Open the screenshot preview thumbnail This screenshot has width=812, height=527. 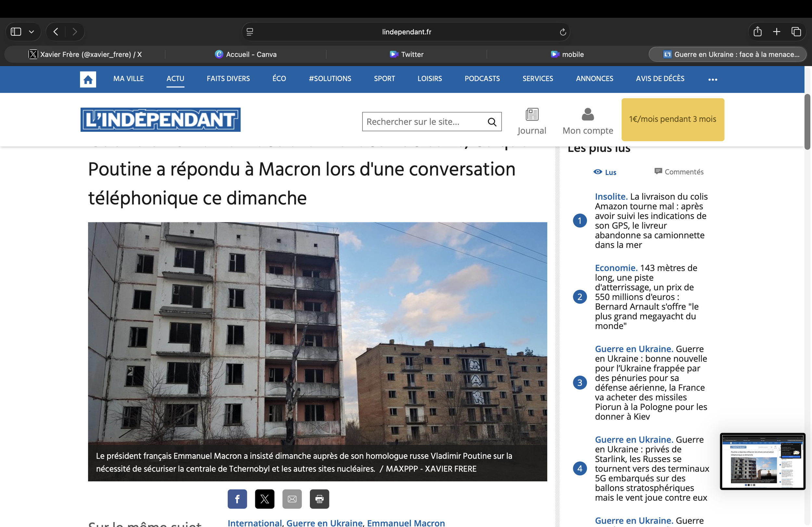(x=762, y=461)
